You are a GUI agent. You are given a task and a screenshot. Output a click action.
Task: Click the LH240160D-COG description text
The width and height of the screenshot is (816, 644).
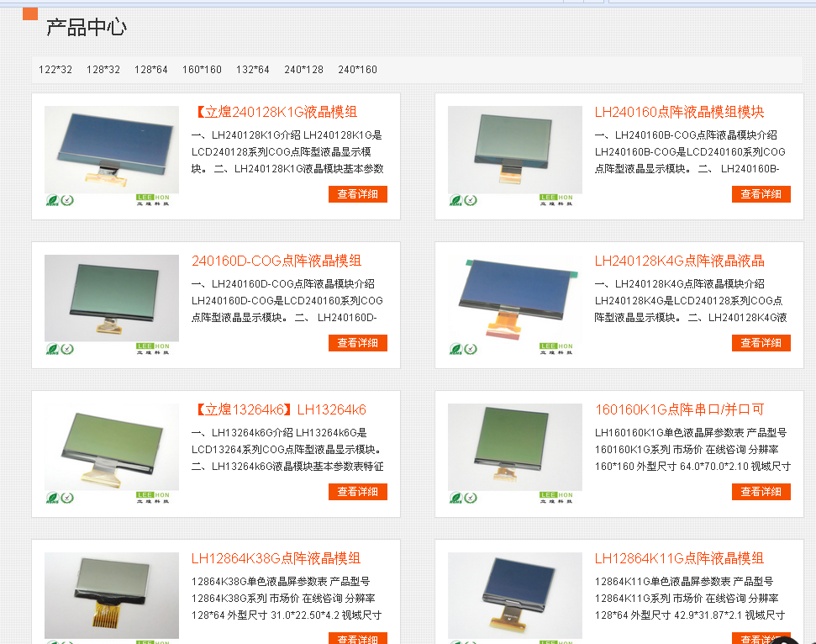(x=287, y=301)
